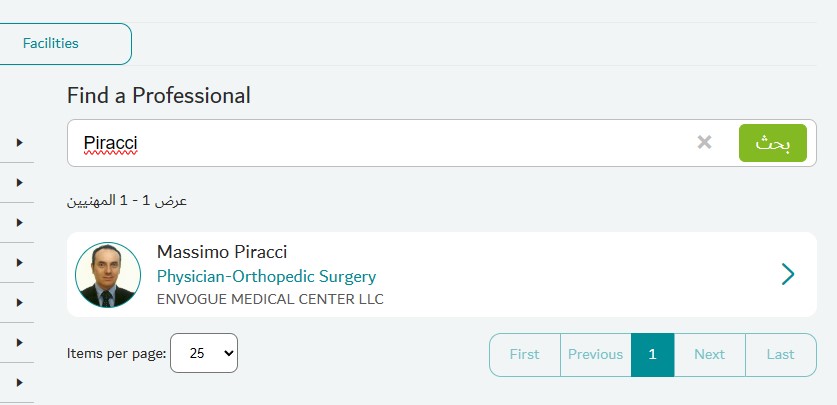The width and height of the screenshot is (837, 405).
Task: Expand the topmost left sidebar arrow
Action: pos(19,143)
